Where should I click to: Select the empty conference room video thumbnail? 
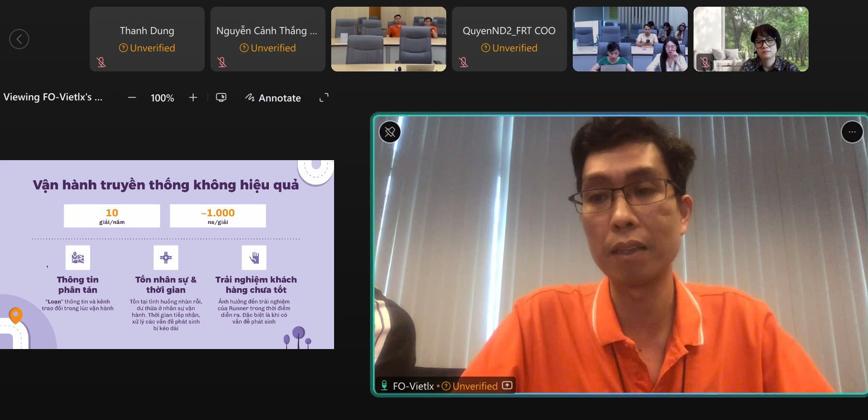pyautogui.click(x=388, y=39)
